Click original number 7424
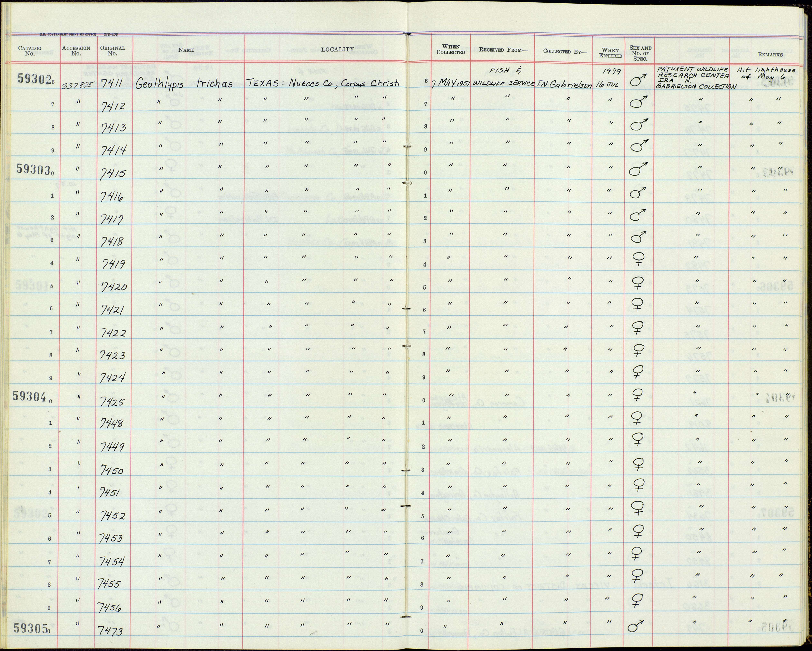This screenshot has width=812, height=651. (x=112, y=377)
